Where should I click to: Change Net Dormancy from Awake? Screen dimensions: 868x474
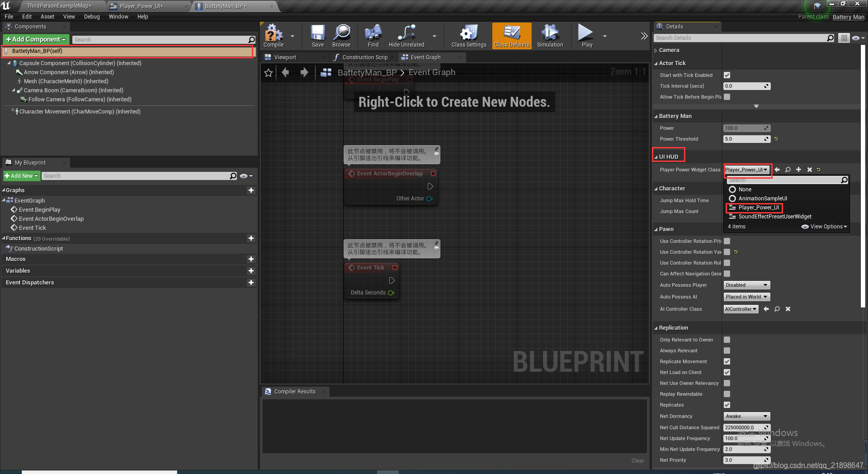[746, 416]
